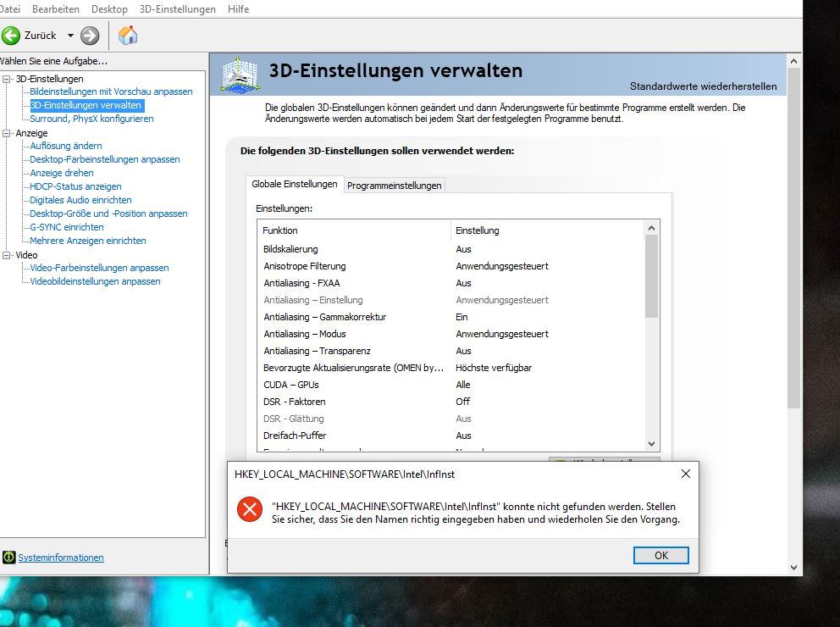The height and width of the screenshot is (627, 840).
Task: Open Video-Farbeinstellungen anpassen
Action: coord(99,268)
